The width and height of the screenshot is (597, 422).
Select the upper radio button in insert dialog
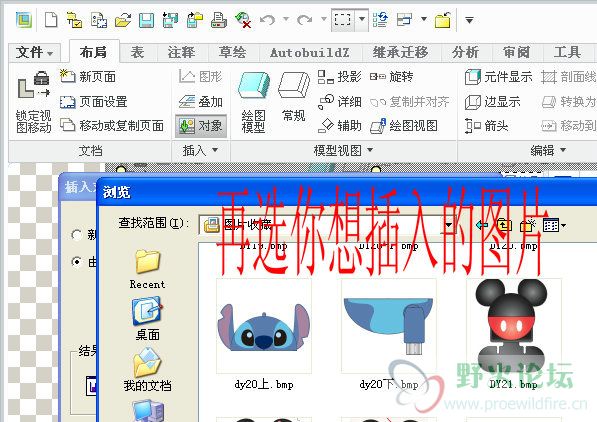pos(77,235)
